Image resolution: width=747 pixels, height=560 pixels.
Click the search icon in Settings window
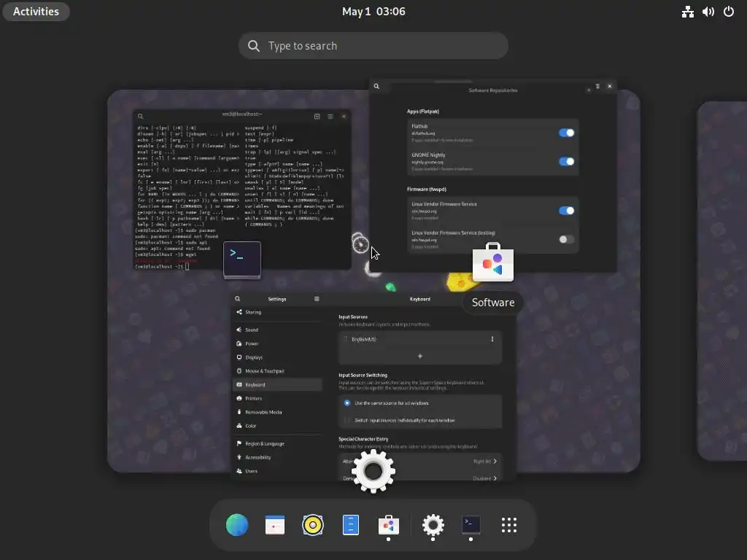point(237,299)
